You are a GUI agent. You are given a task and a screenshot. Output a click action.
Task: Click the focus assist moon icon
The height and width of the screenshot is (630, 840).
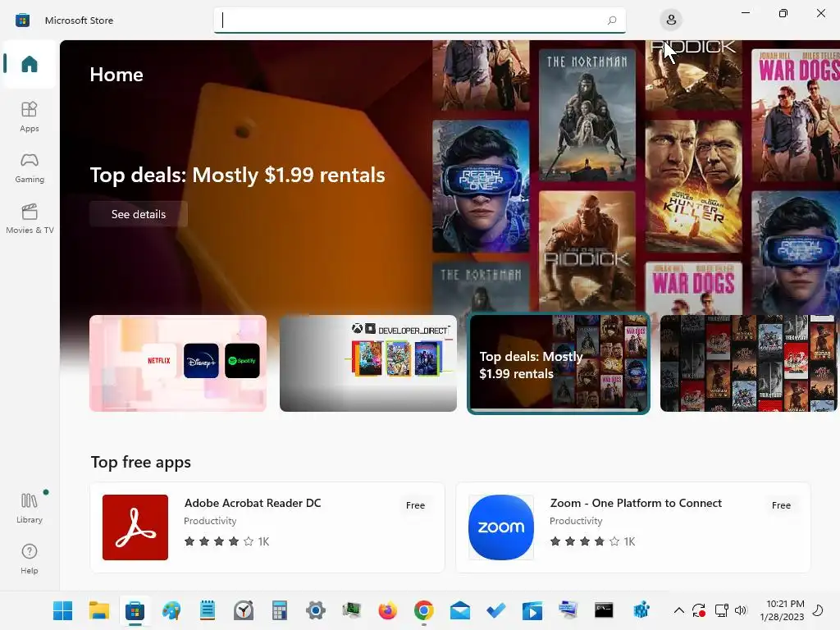pyautogui.click(x=818, y=610)
